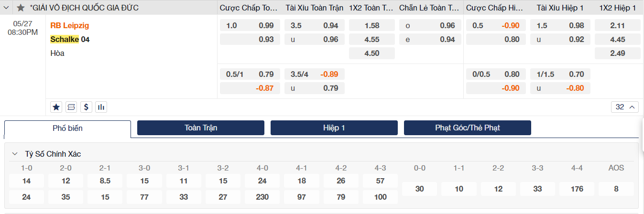Collapse the league row with the header chevron

[x=6, y=8]
